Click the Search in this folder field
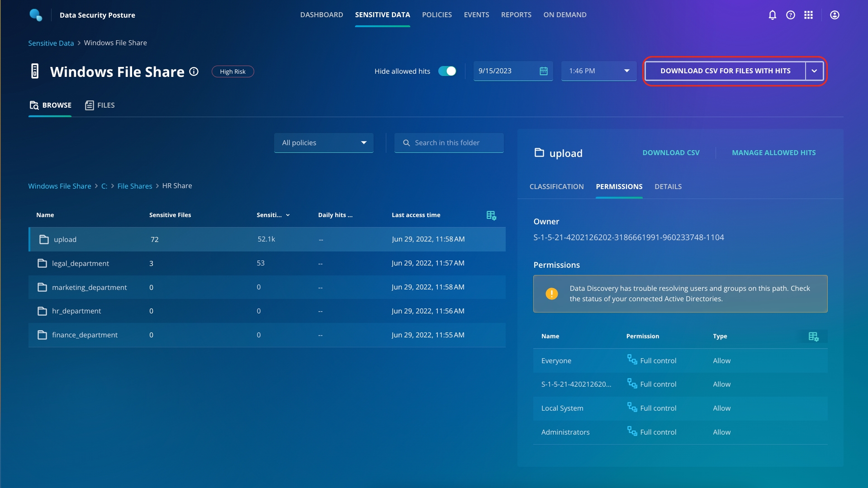This screenshot has width=868, height=488. [x=449, y=143]
